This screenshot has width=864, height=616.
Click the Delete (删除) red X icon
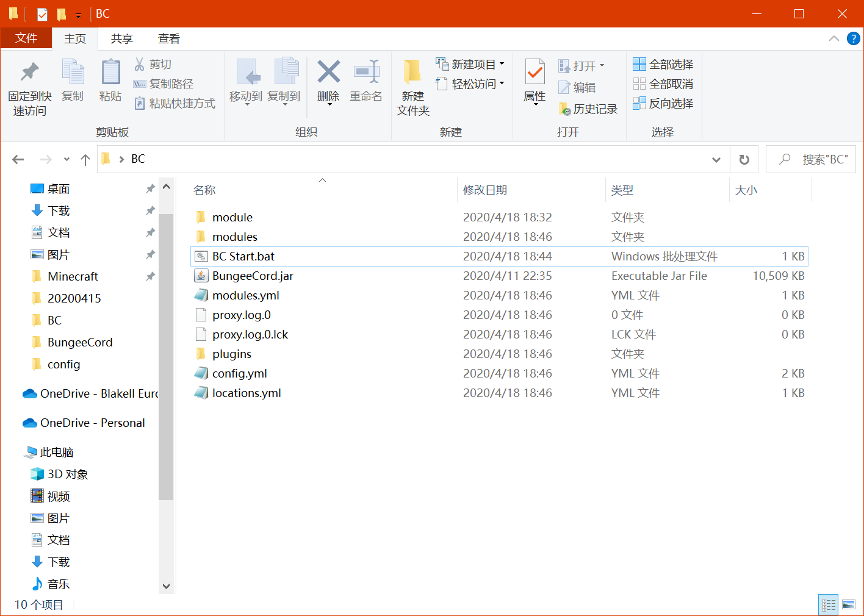pos(328,72)
